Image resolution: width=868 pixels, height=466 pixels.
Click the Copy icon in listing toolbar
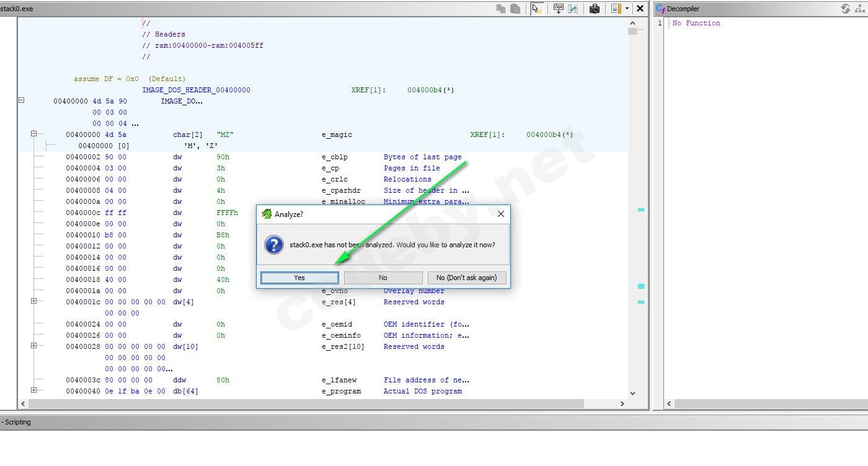click(501, 9)
